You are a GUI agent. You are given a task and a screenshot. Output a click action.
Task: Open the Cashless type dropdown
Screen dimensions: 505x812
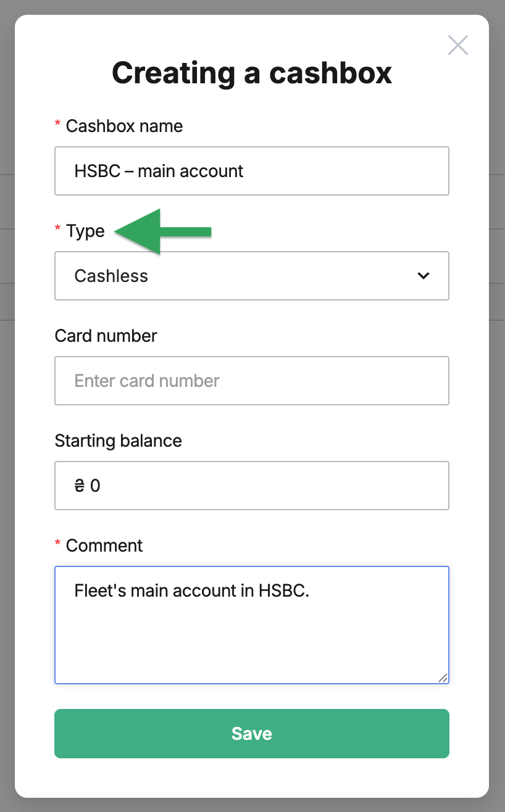coord(252,276)
